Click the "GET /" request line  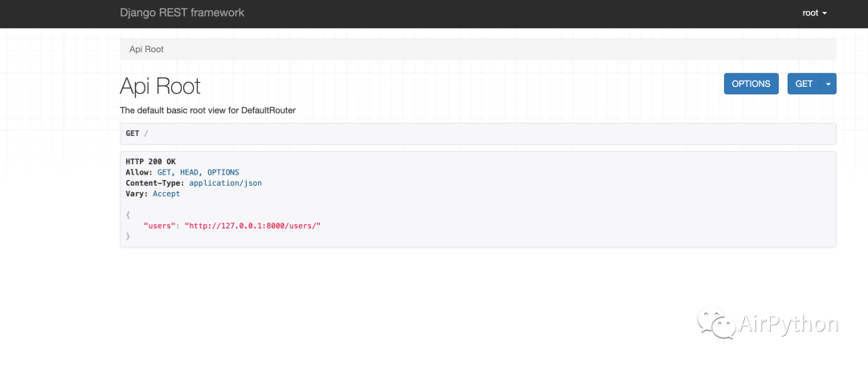pyautogui.click(x=137, y=133)
